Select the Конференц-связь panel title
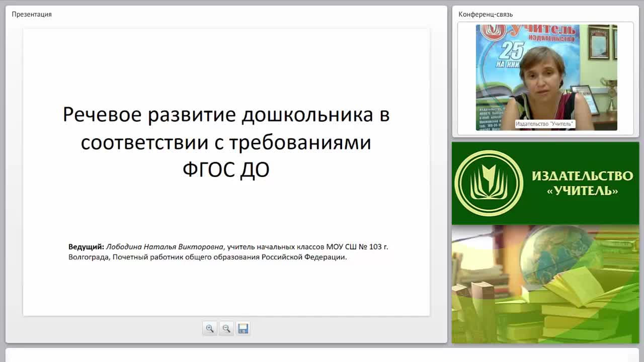Image resolution: width=644 pixels, height=362 pixels. coord(486,14)
